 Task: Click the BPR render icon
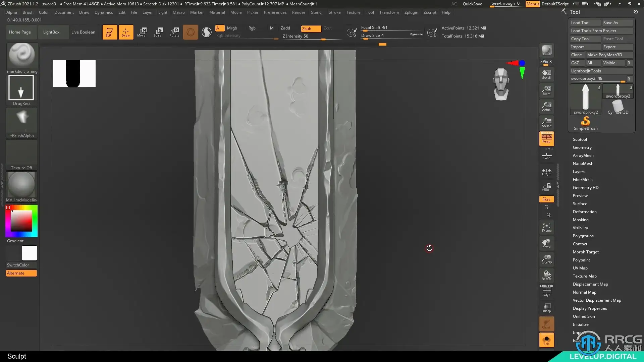click(x=546, y=50)
